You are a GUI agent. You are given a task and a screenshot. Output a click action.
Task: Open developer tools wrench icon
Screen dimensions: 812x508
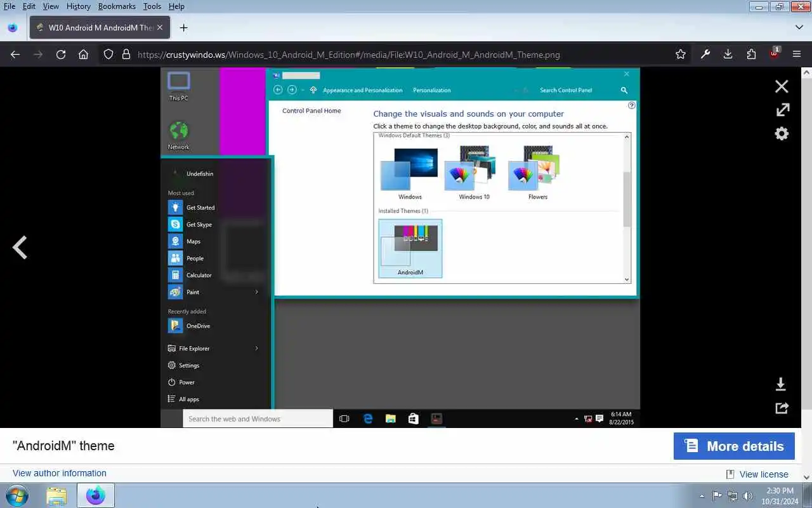(705, 55)
